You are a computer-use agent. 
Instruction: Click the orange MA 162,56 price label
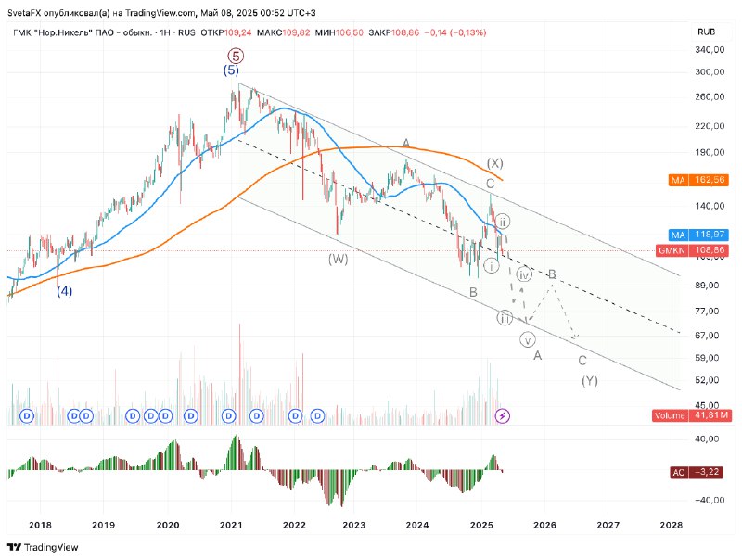point(698,180)
